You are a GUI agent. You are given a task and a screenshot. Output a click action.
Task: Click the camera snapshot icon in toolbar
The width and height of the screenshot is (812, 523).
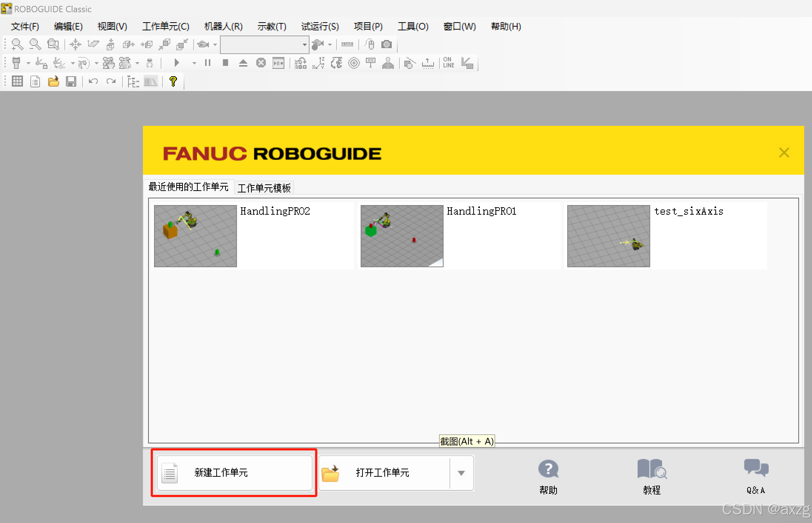pos(387,44)
